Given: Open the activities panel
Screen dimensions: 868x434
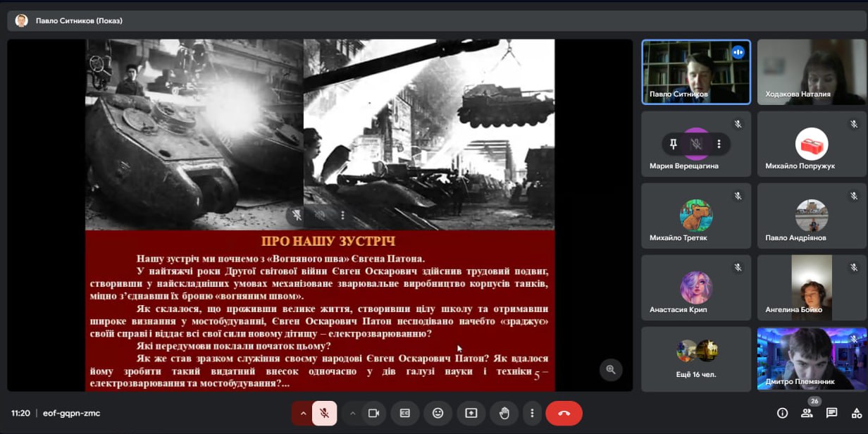Looking at the screenshot, I should (857, 414).
